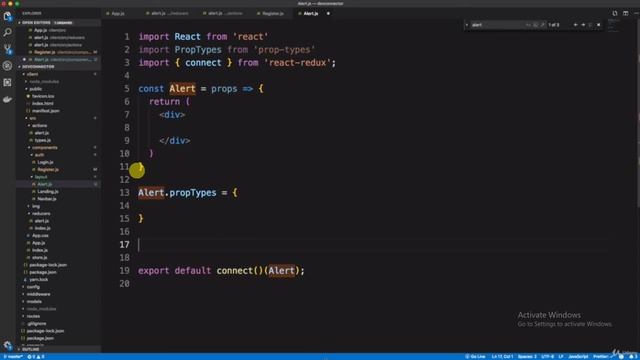
Task: Open Navbar.js in layout folder
Action: (47, 199)
